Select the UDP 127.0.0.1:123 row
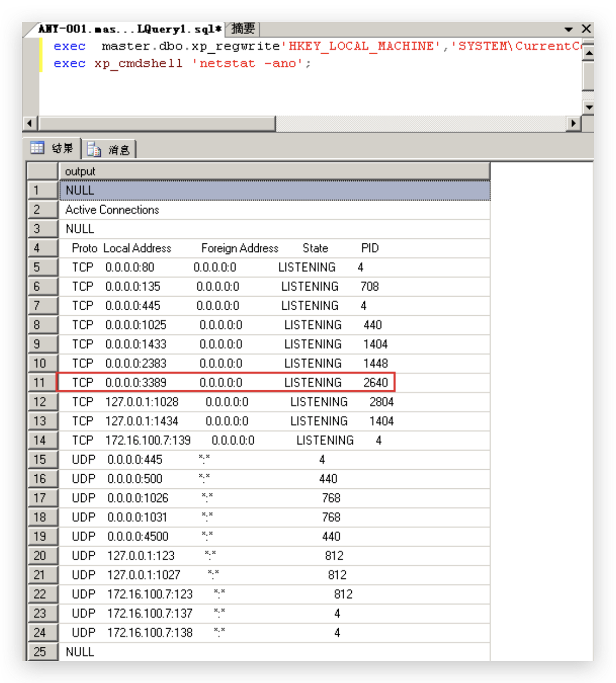The image size is (616, 683). tap(275, 556)
